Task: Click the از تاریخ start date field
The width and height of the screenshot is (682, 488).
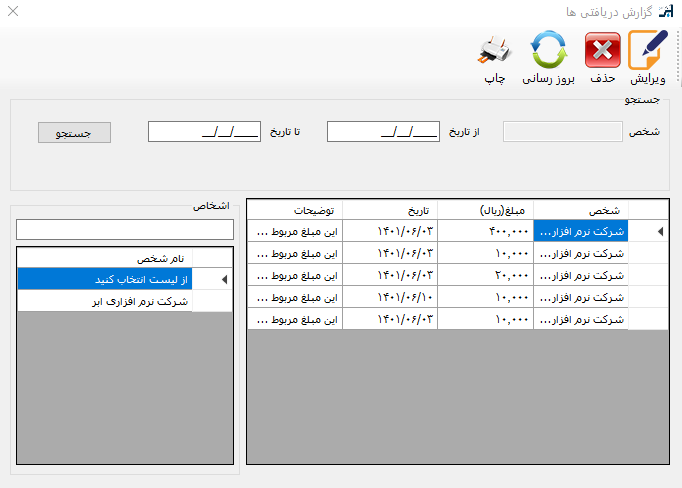Action: point(383,132)
